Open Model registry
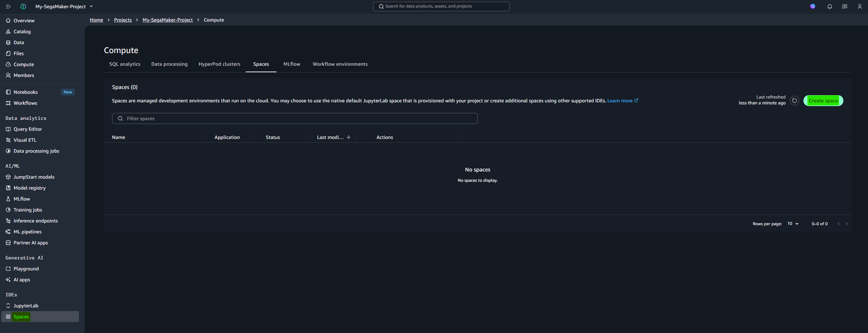This screenshot has height=333, width=868. pos(40,188)
